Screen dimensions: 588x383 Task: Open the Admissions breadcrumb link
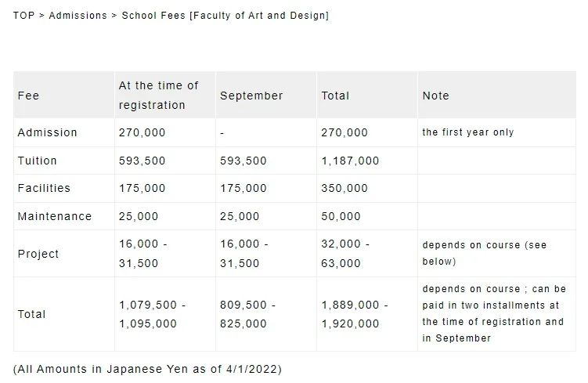(x=78, y=16)
